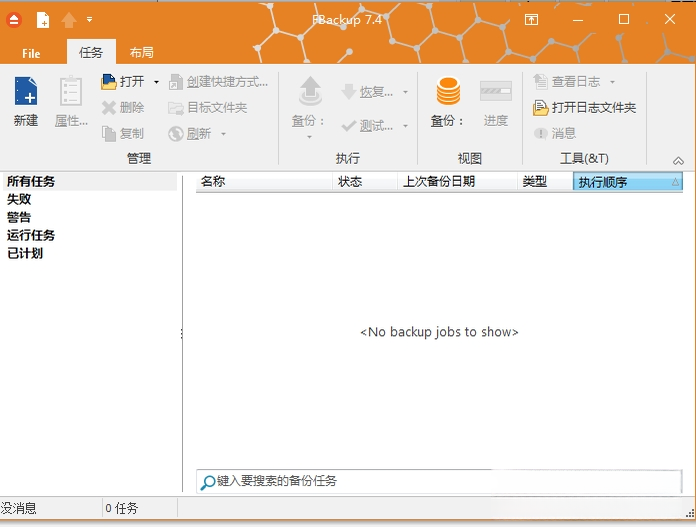Select 运行任务 in the left panel
The height and width of the screenshot is (527, 696).
(x=31, y=235)
